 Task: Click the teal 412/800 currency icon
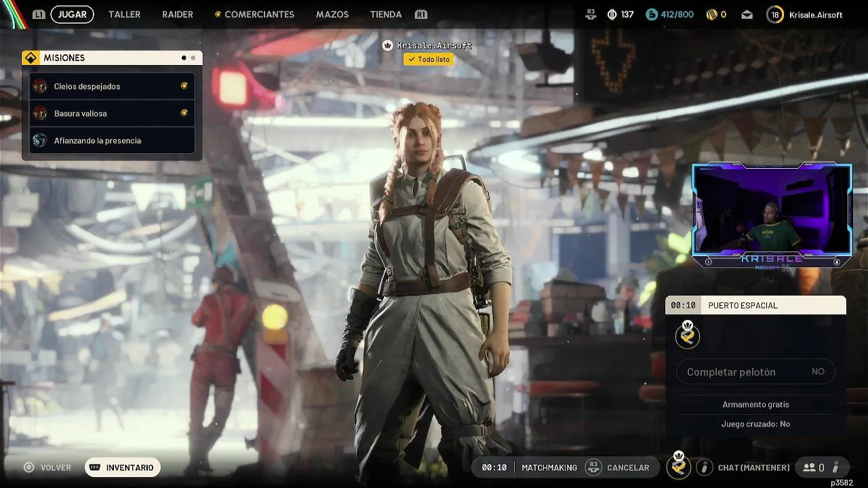pyautogui.click(x=651, y=14)
